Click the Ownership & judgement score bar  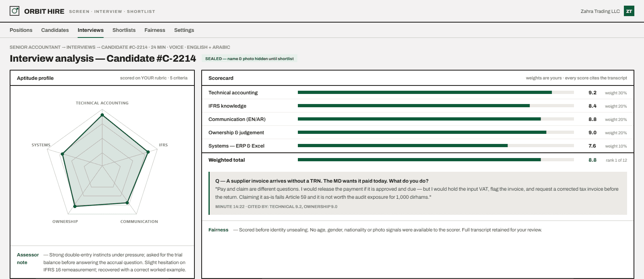click(x=436, y=132)
